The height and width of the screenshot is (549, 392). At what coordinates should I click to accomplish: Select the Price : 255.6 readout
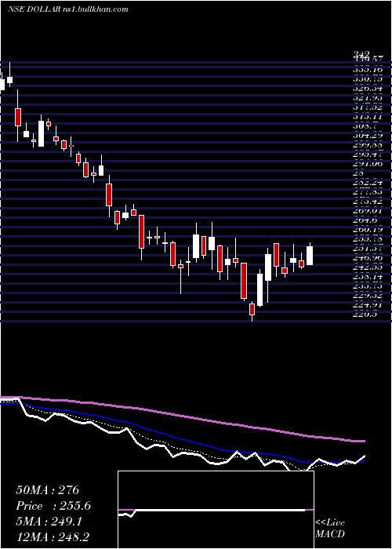(x=53, y=506)
